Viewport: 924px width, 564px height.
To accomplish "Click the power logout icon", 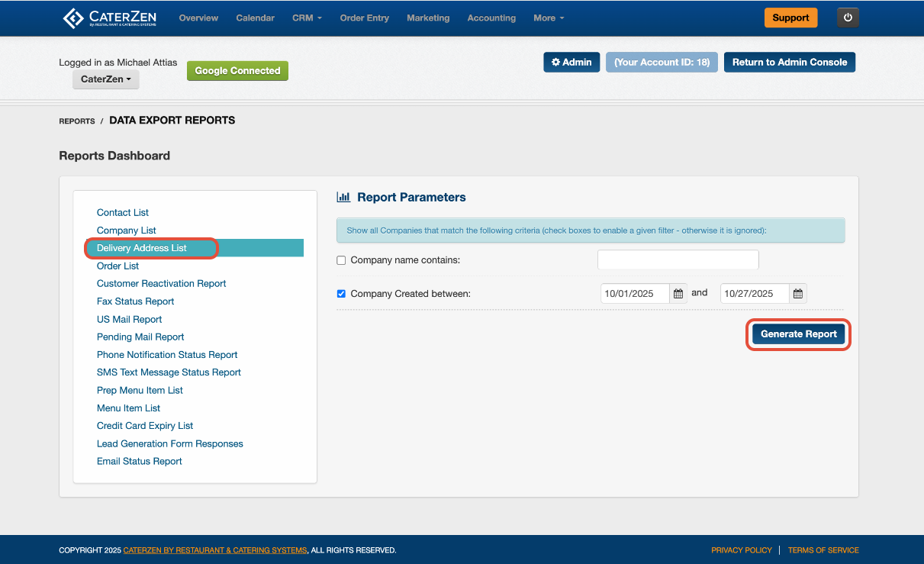I will [x=848, y=18].
